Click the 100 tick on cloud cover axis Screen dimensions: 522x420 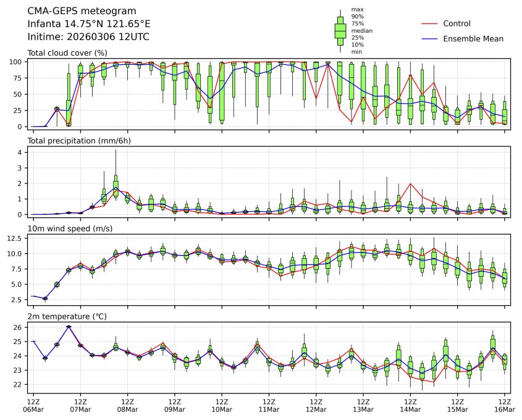[19, 62]
